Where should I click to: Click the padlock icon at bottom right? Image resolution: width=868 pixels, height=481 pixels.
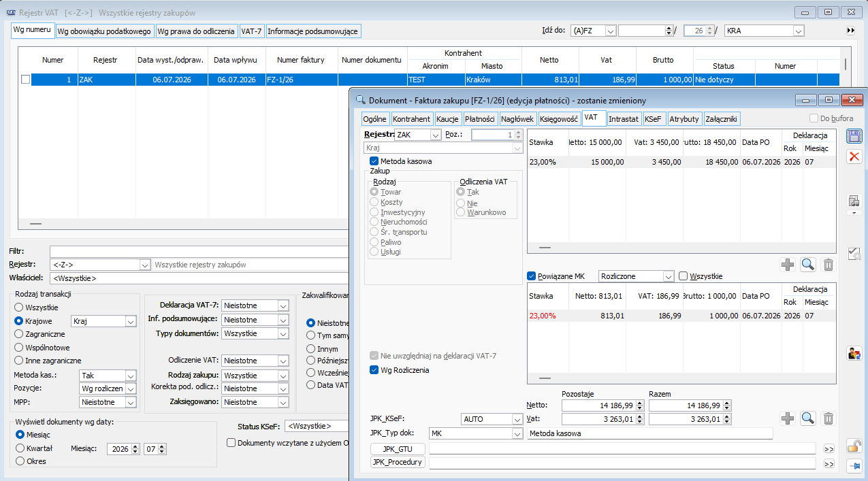coord(854,446)
